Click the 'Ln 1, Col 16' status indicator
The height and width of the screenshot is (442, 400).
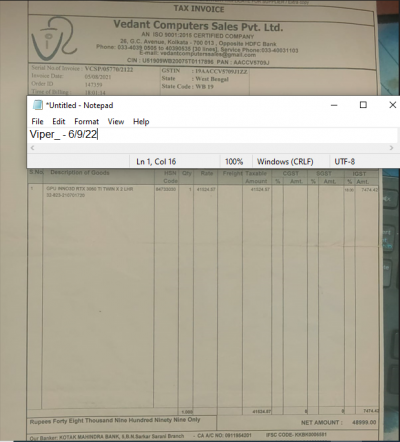(156, 162)
